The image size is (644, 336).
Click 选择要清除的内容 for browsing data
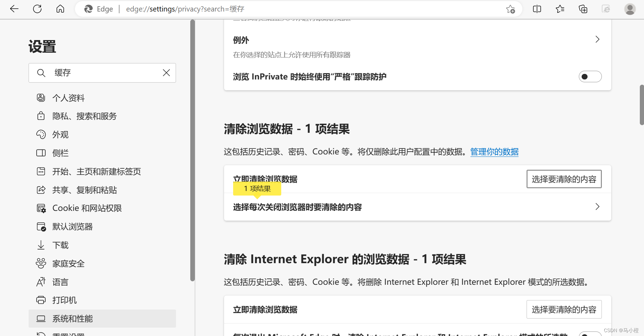[x=564, y=179]
